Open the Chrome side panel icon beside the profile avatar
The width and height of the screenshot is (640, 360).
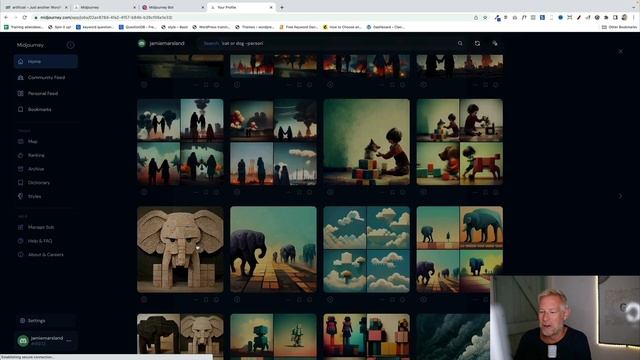point(615,18)
